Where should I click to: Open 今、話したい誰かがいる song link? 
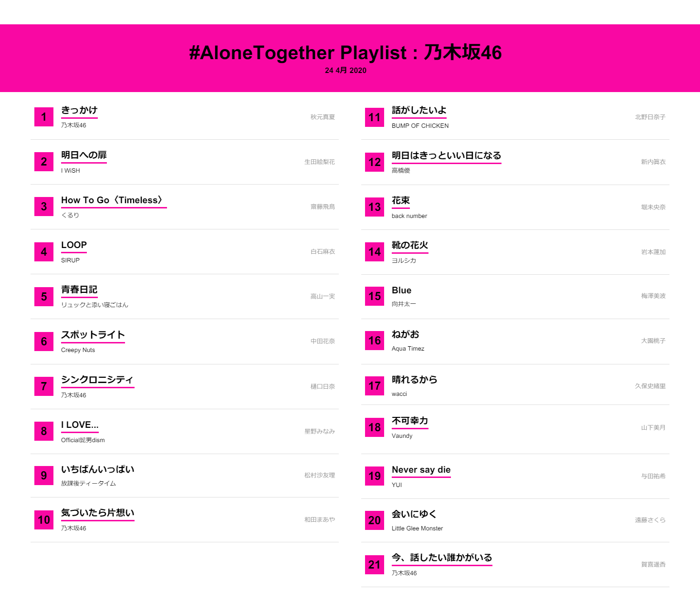click(x=442, y=558)
